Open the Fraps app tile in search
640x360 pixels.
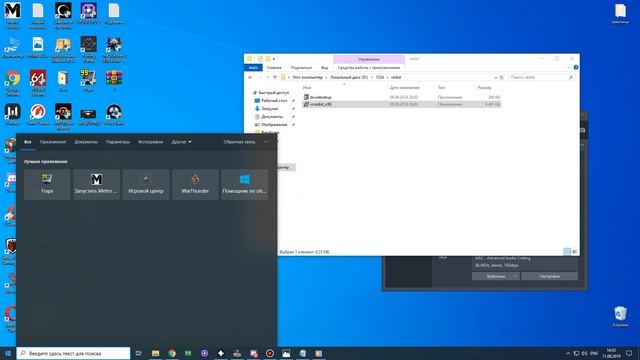click(x=47, y=184)
